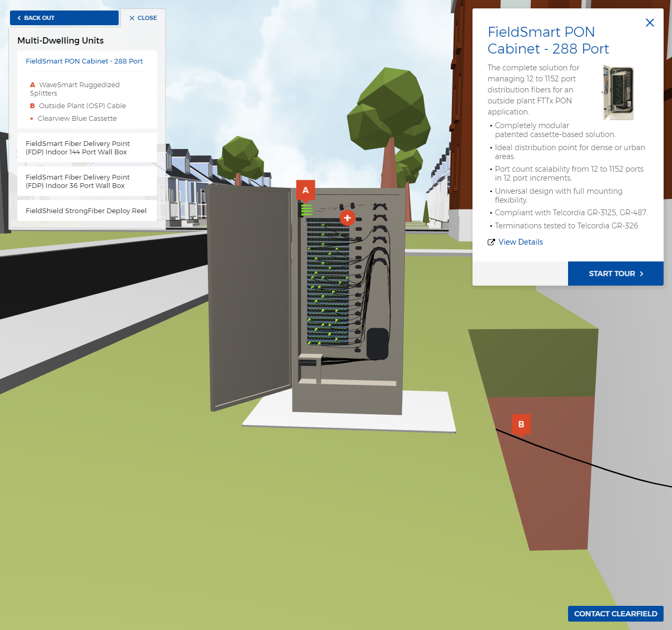Select FieldSmart PON Cabinet - 288 Port item
672x630 pixels.
[84, 61]
